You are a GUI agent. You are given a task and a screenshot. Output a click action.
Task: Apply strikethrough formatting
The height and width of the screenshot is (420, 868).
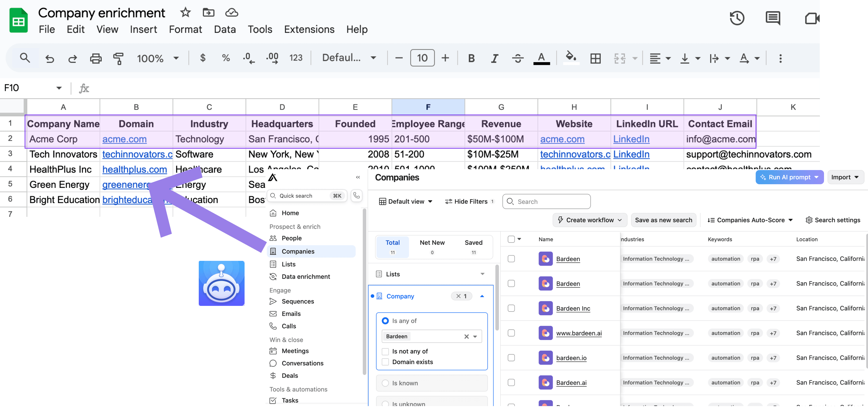click(x=518, y=58)
